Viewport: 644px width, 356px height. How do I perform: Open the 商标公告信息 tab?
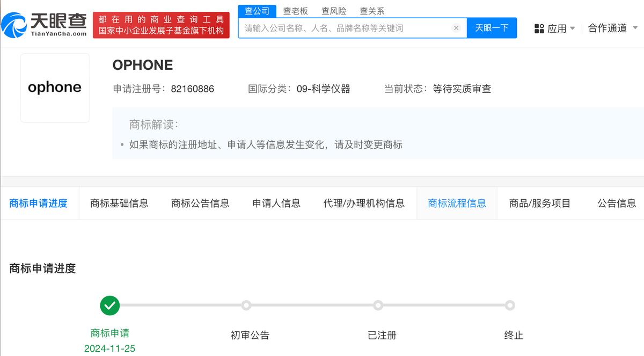[200, 203]
